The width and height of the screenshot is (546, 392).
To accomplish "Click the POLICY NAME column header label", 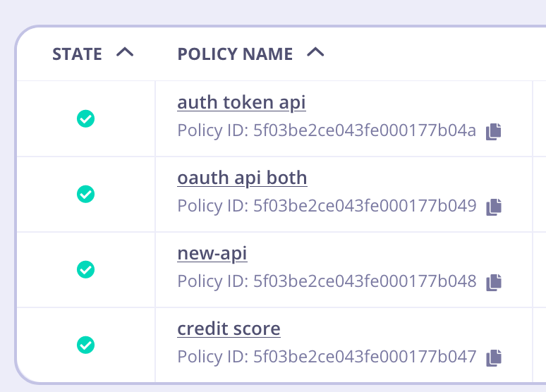I will 235,54.
